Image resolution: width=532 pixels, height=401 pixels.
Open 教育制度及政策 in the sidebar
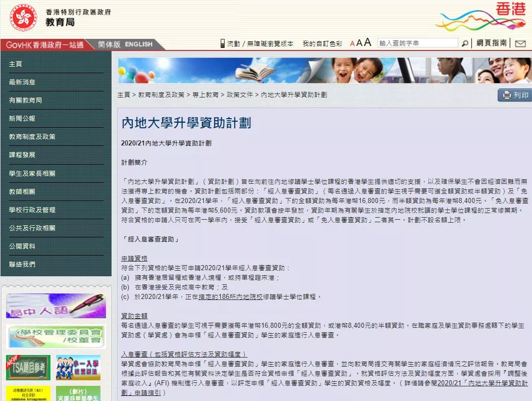coord(32,137)
